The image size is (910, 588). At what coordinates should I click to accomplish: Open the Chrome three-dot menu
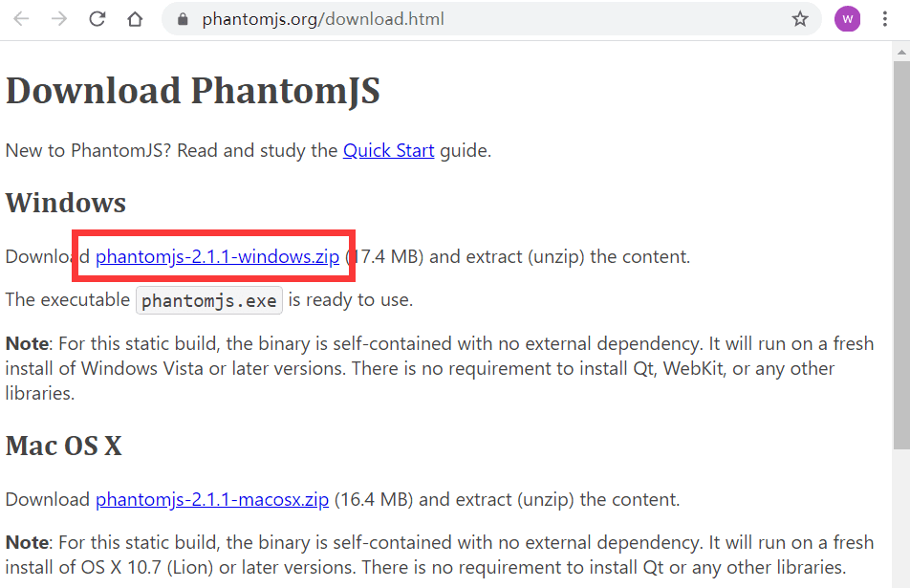pos(885,19)
